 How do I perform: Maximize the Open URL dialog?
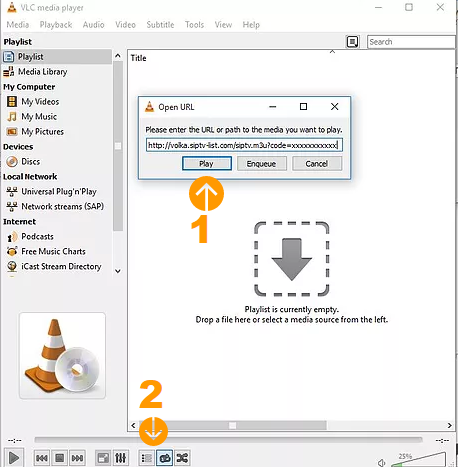(x=303, y=107)
